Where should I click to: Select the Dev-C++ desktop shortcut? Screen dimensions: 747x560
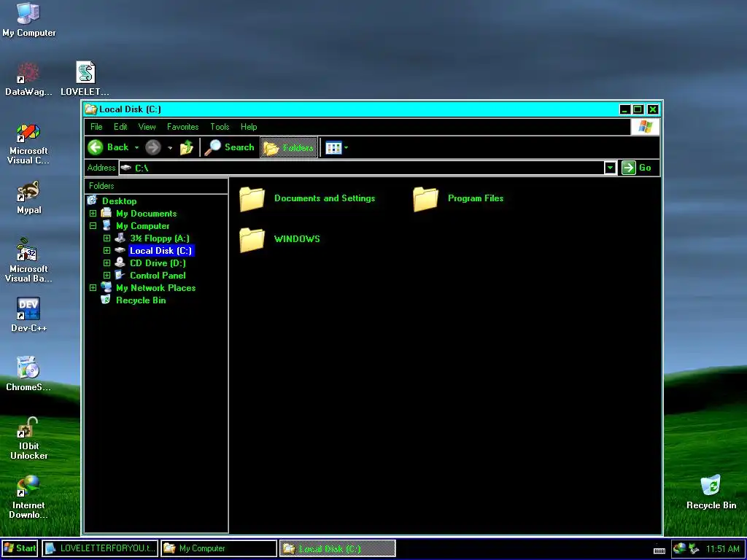(x=28, y=308)
